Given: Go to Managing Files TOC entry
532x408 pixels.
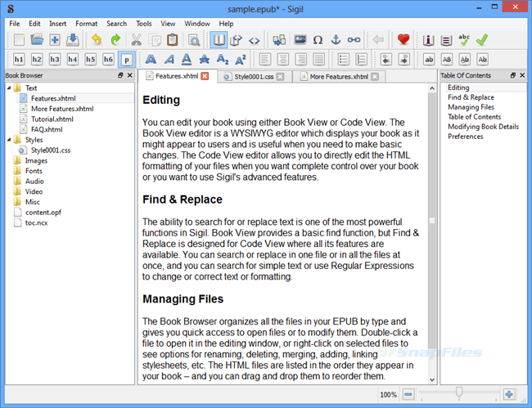Looking at the screenshot, I should [x=471, y=107].
